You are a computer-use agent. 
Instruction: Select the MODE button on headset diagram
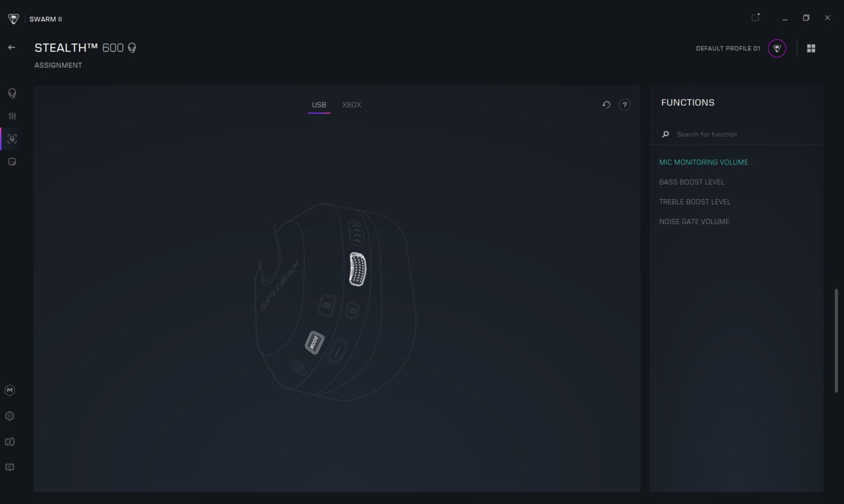tap(315, 343)
